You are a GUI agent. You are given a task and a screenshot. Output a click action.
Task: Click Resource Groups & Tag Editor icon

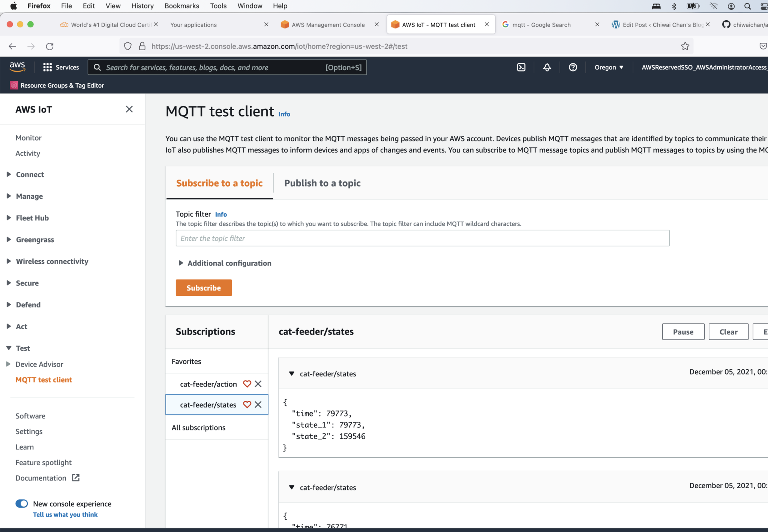(14, 85)
